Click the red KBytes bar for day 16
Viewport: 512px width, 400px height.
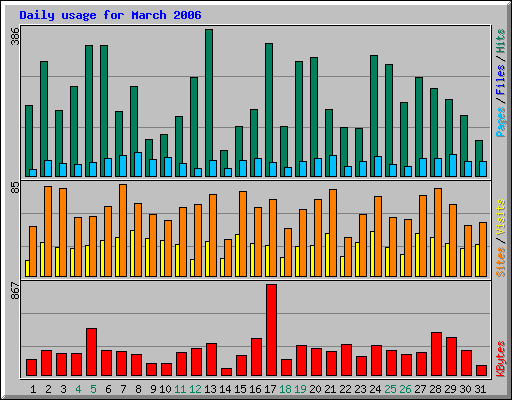(256, 357)
